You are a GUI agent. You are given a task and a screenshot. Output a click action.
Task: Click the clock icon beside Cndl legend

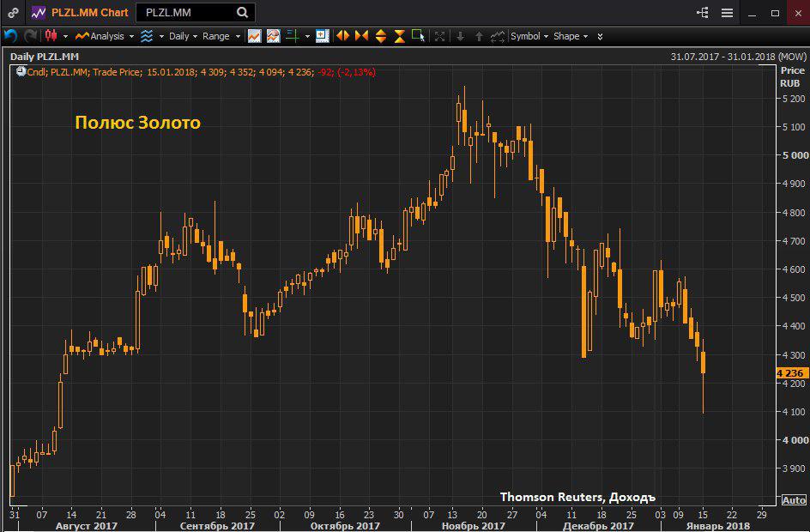pos(21,72)
